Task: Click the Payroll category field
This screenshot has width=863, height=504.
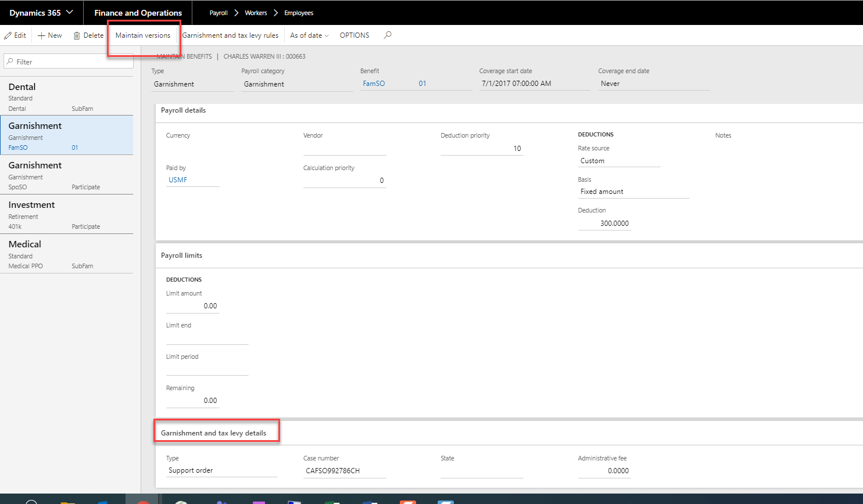Action: click(x=297, y=84)
